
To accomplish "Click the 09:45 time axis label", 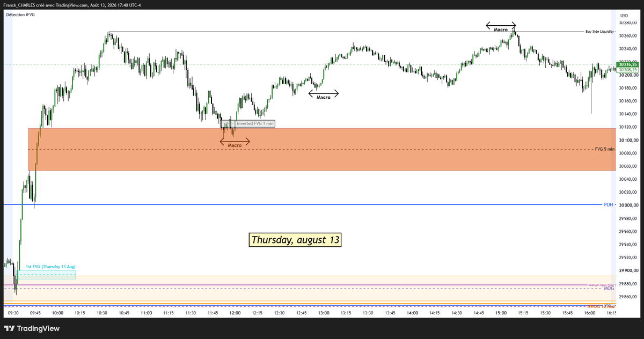I will [x=35, y=312].
